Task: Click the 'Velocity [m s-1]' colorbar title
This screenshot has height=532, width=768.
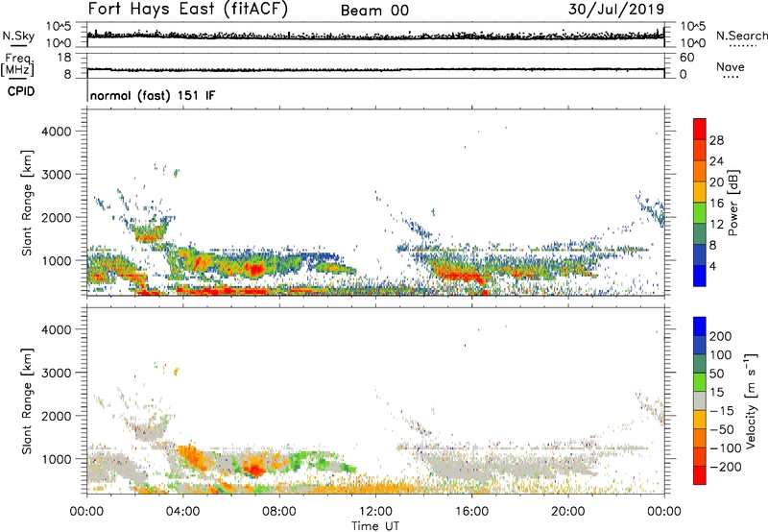Action: 751,401
